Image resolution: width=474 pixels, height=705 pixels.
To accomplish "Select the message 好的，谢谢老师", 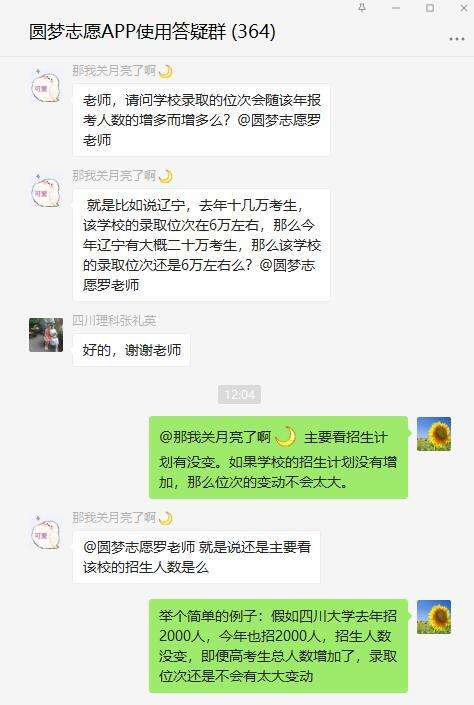I will (x=131, y=350).
